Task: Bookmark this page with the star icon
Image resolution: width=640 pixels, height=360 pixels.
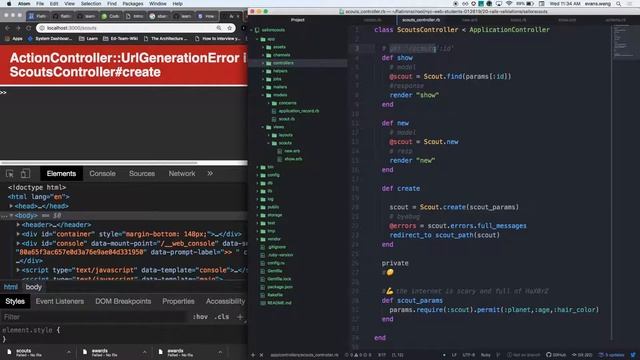Action: coord(229,28)
